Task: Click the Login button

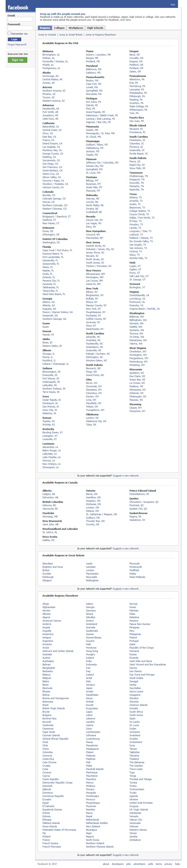Action: point(14,39)
